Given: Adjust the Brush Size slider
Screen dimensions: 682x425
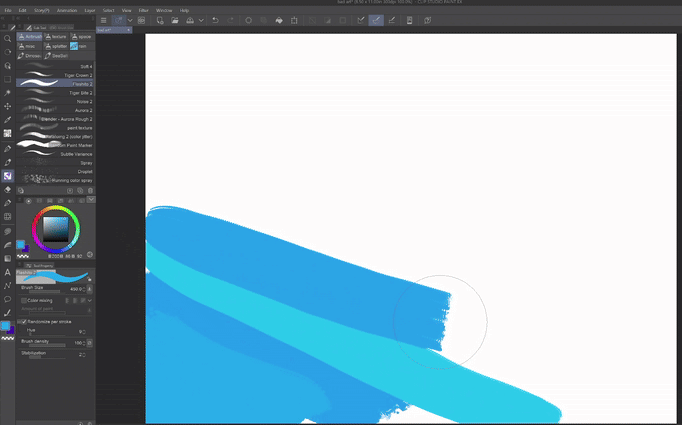Looking at the screenshot, I should coord(45,291).
